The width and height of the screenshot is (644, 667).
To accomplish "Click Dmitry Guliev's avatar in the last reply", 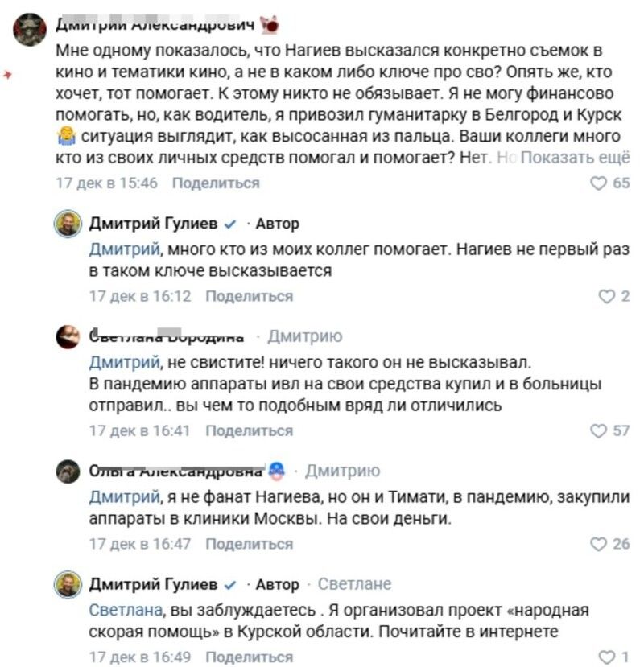I will tap(68, 584).
